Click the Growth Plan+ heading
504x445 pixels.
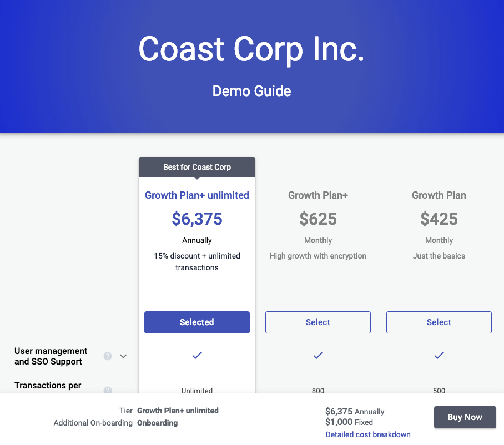tap(318, 195)
